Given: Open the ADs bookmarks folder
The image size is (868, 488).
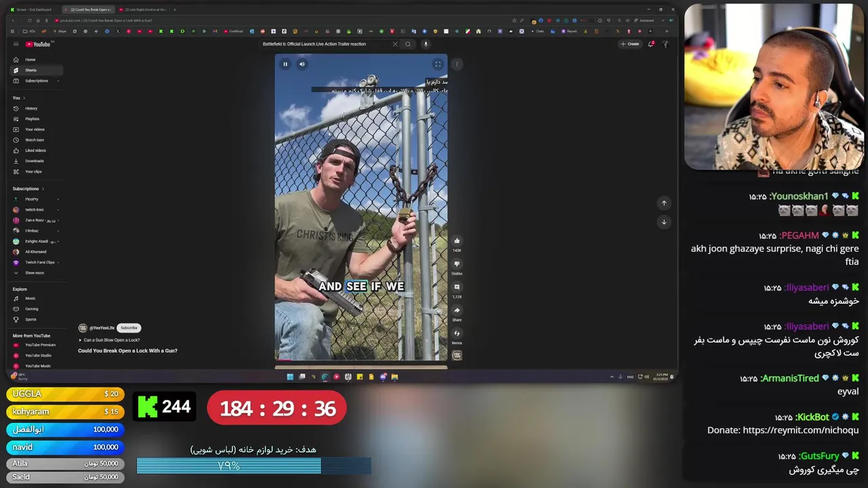Looking at the screenshot, I should [29, 31].
